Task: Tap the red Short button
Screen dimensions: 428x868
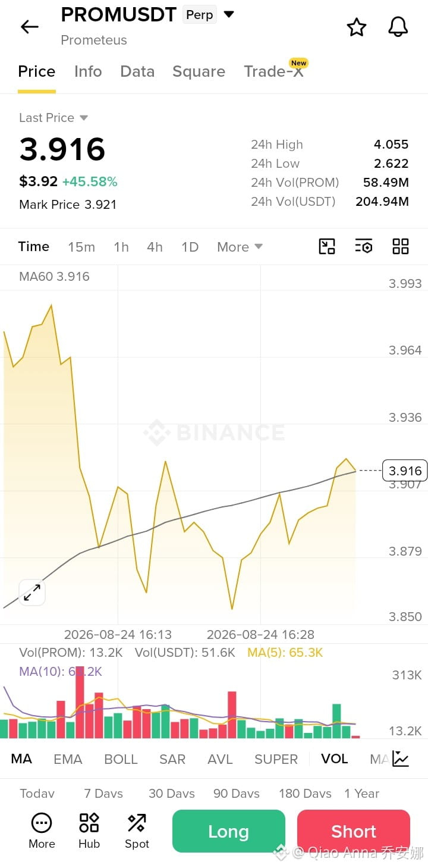Action: pyautogui.click(x=354, y=831)
